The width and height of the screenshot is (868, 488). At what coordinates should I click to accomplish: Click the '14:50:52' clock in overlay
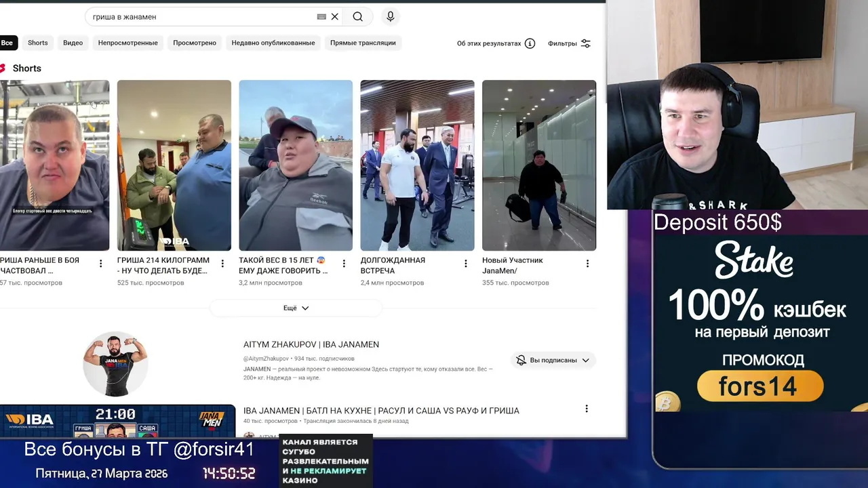(229, 474)
